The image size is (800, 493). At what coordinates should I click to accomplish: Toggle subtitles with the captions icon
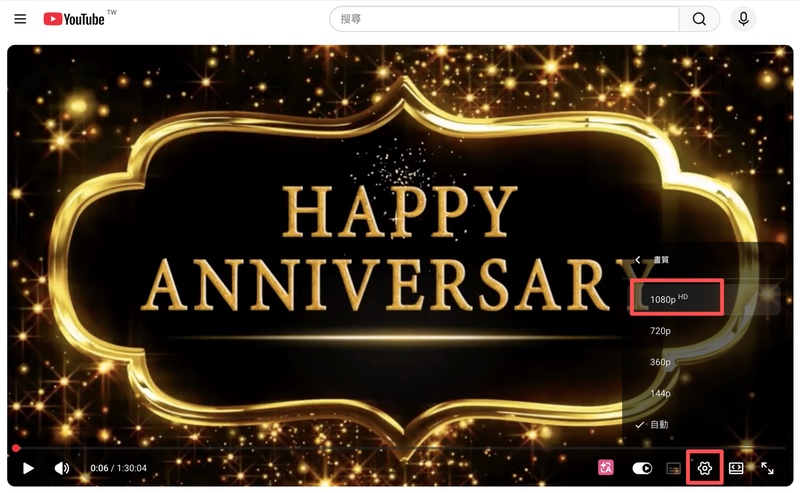(x=674, y=468)
